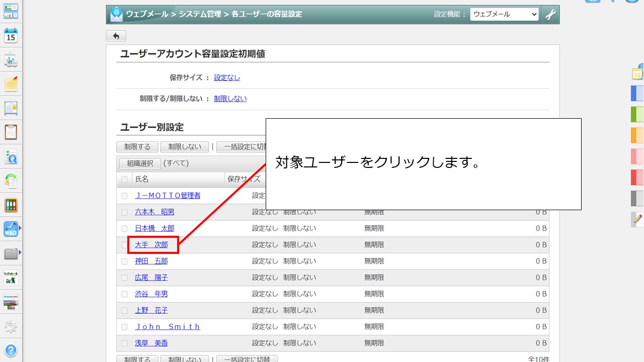This screenshot has height=362, width=644.
Task: Open the NEO chart icon in sidebar
Action: [x=11, y=229]
